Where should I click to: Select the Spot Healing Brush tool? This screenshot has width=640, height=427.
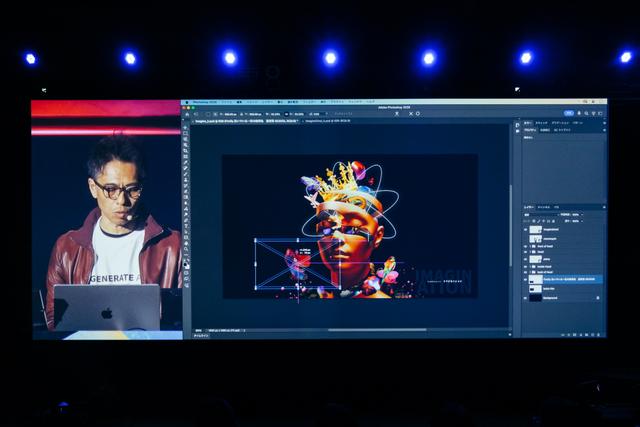[x=186, y=168]
